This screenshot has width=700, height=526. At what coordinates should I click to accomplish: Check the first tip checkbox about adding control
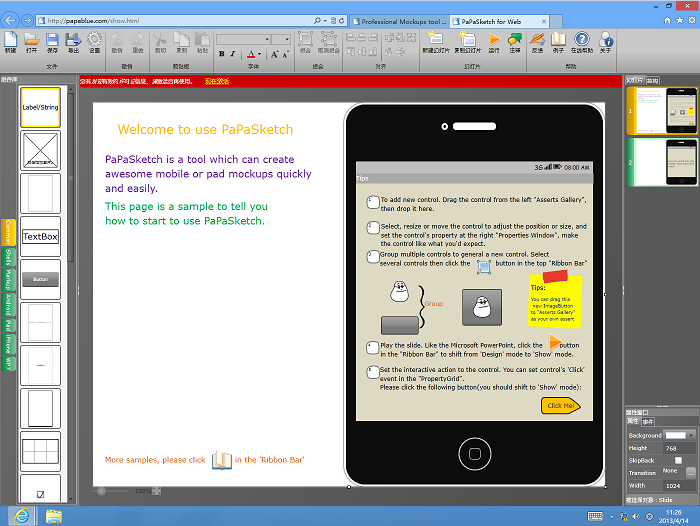coord(373,202)
